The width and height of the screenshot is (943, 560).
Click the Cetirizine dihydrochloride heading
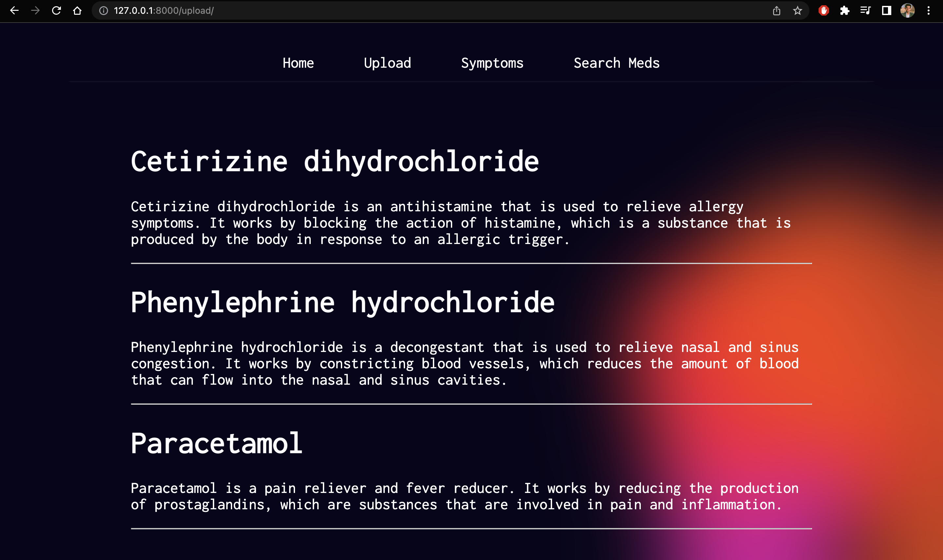click(335, 162)
